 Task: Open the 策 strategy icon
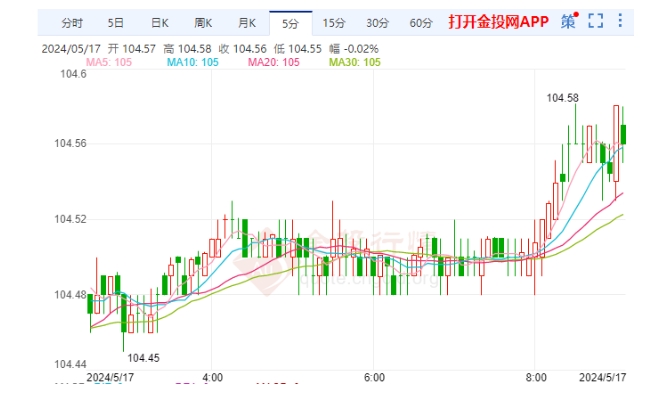point(569,21)
